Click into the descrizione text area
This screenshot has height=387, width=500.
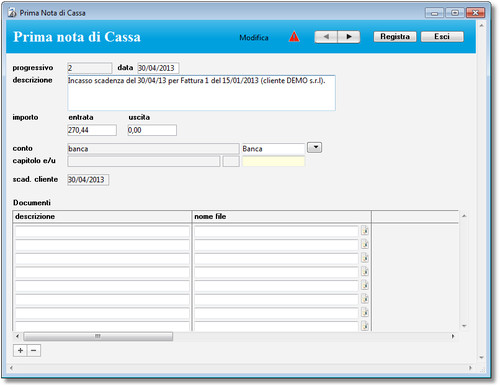point(201,93)
